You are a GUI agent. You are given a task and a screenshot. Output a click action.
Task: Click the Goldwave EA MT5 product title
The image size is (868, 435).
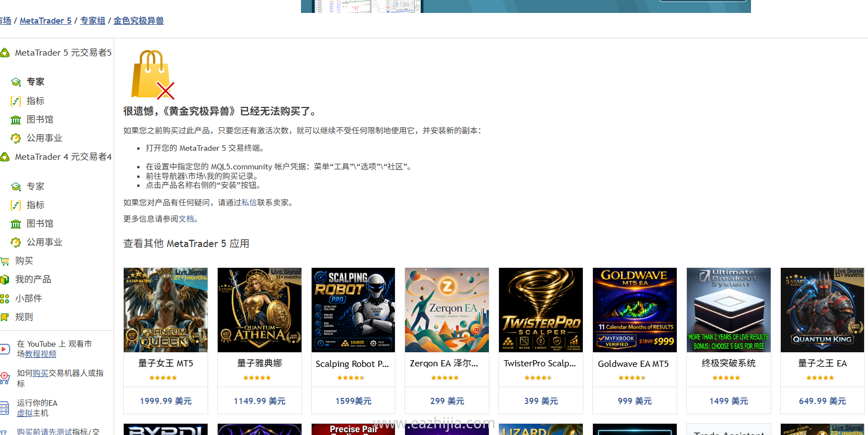click(633, 364)
